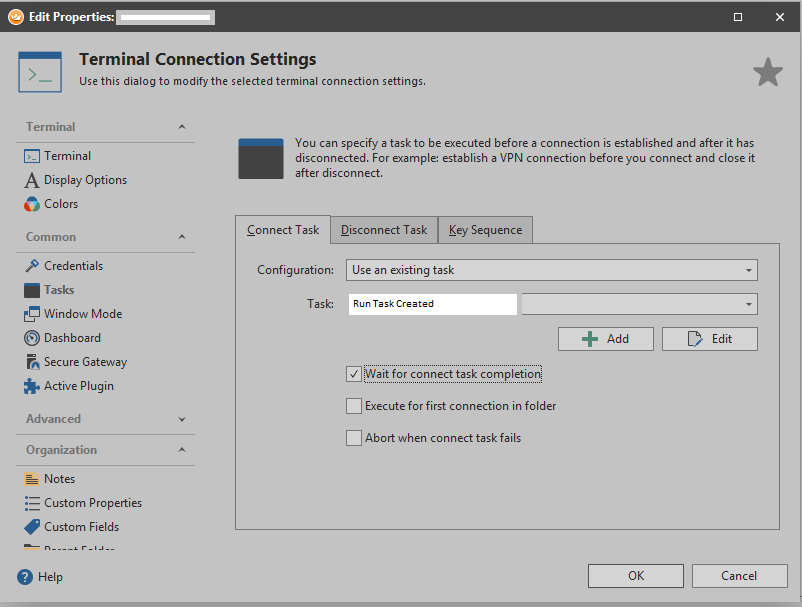Expand the Advanced section

pyautogui.click(x=181, y=419)
